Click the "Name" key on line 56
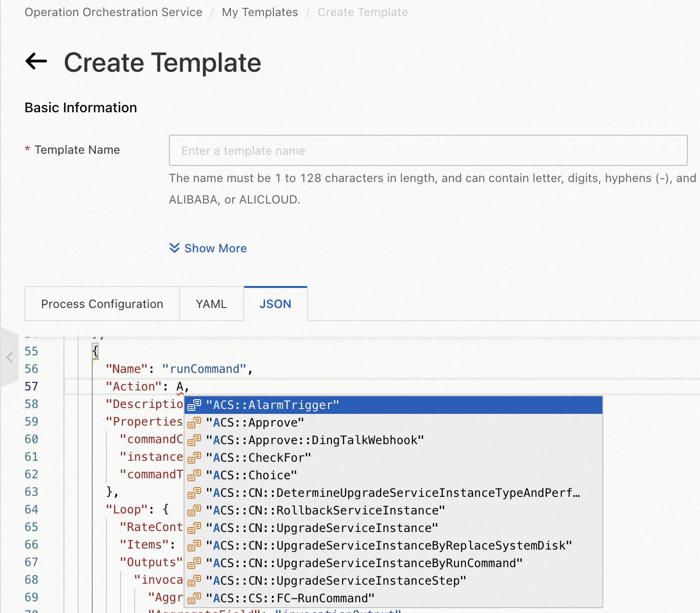 coord(127,369)
